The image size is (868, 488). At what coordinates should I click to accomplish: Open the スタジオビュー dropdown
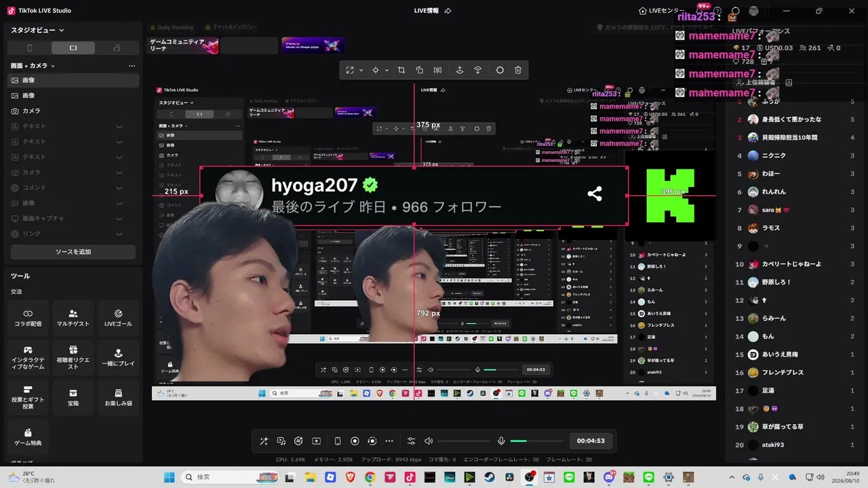click(x=37, y=30)
